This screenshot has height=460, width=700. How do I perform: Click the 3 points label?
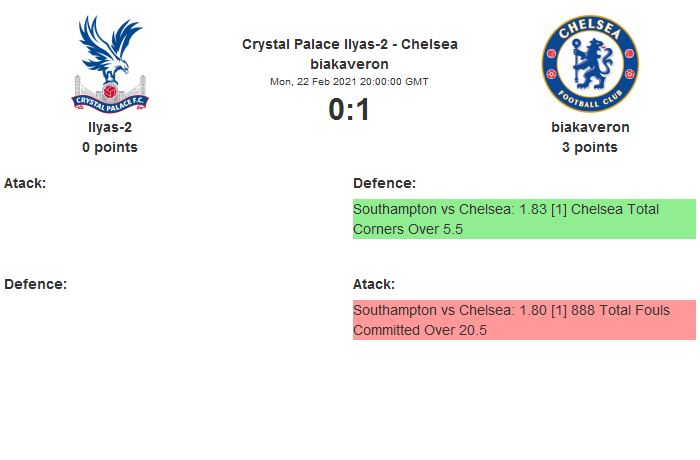(x=590, y=147)
